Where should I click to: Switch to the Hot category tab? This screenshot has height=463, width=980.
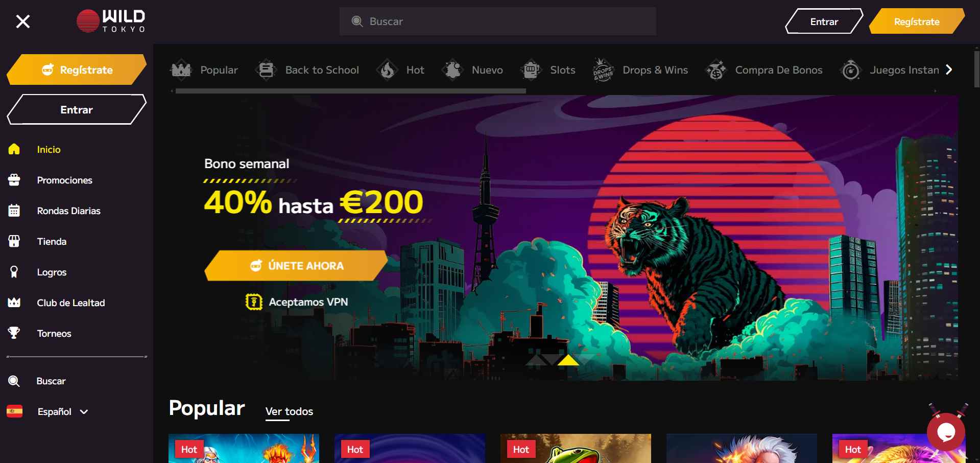coord(400,70)
